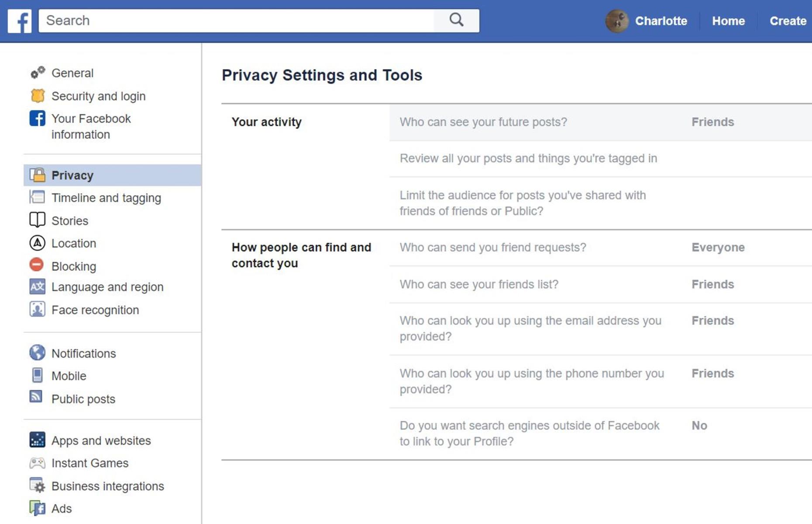Focus the Facebook search field
The width and height of the screenshot is (812, 524).
pyautogui.click(x=236, y=21)
